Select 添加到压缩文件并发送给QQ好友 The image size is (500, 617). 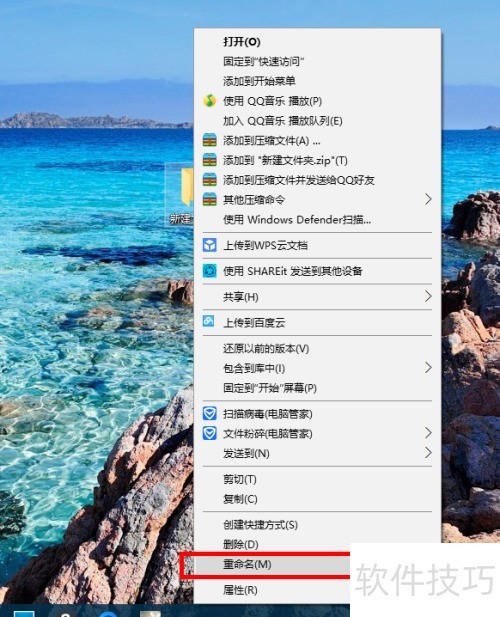317,179
